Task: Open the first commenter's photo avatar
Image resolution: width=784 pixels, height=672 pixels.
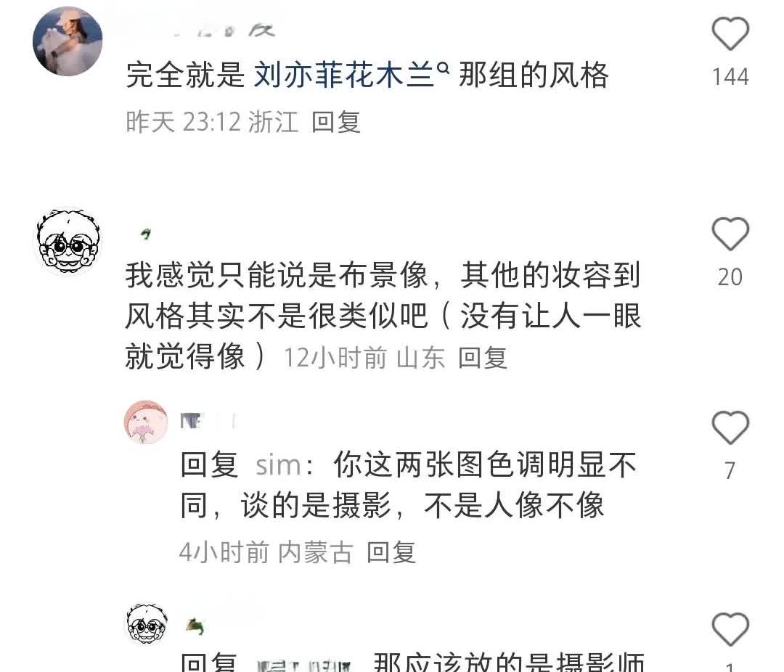Action: pos(68,41)
